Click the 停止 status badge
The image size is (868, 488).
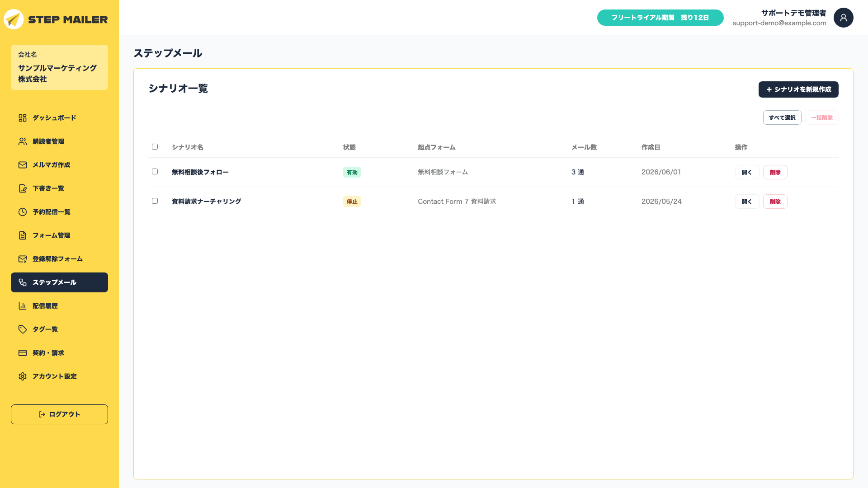(352, 202)
